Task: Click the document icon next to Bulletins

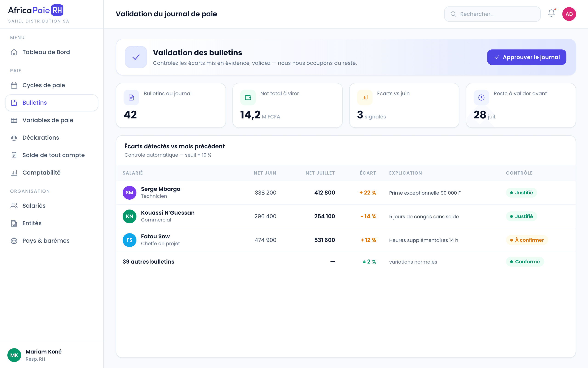Action: tap(14, 103)
